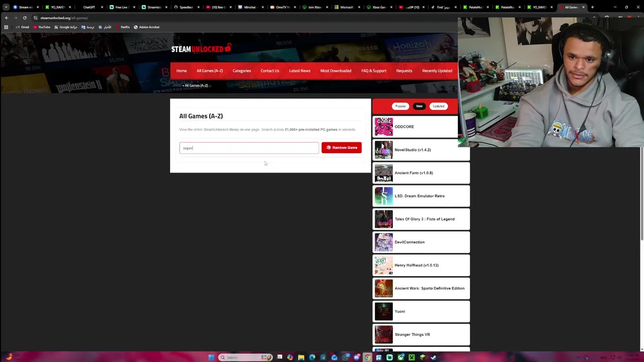Open the Google Translate bookmark
Image resolution: width=644 pixels, height=362 pixels.
[88, 27]
